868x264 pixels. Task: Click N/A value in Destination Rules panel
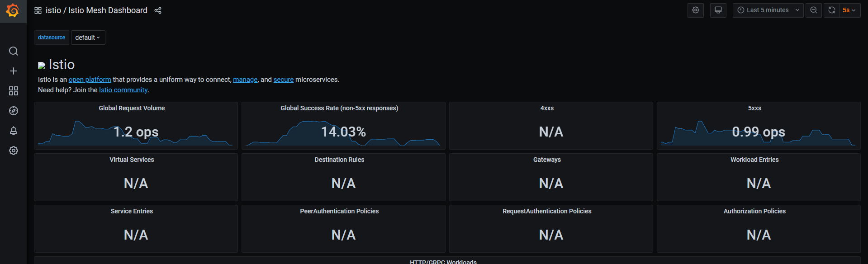343,184
